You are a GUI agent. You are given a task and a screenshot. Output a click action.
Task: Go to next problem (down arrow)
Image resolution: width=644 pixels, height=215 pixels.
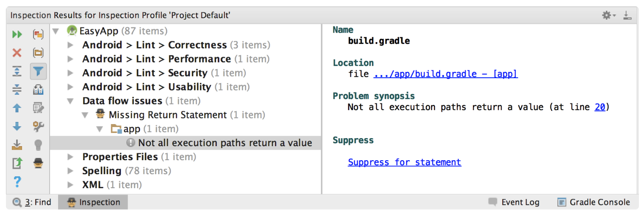[x=17, y=126]
